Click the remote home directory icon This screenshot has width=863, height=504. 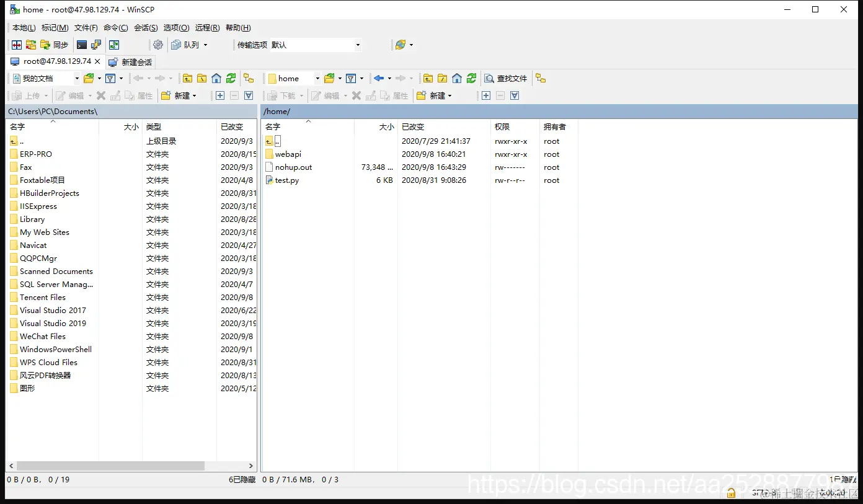click(457, 78)
